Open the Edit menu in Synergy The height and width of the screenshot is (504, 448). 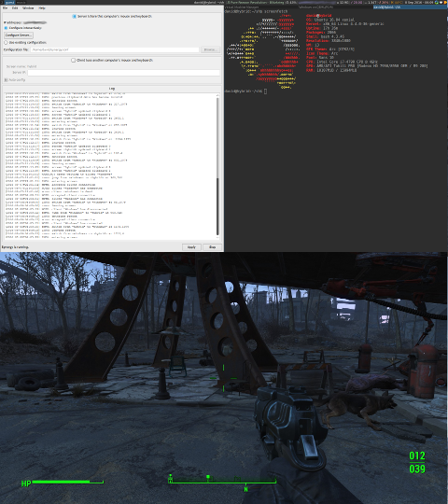tap(15, 8)
